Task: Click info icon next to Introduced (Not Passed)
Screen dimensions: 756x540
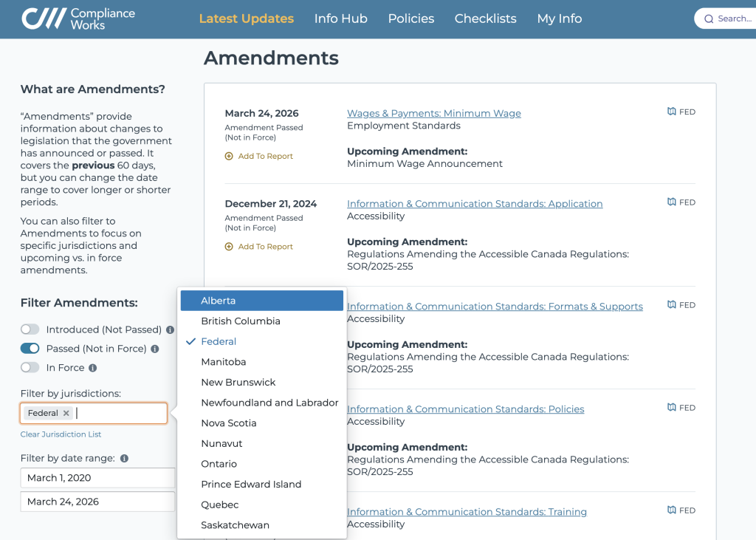Action: pos(171,330)
